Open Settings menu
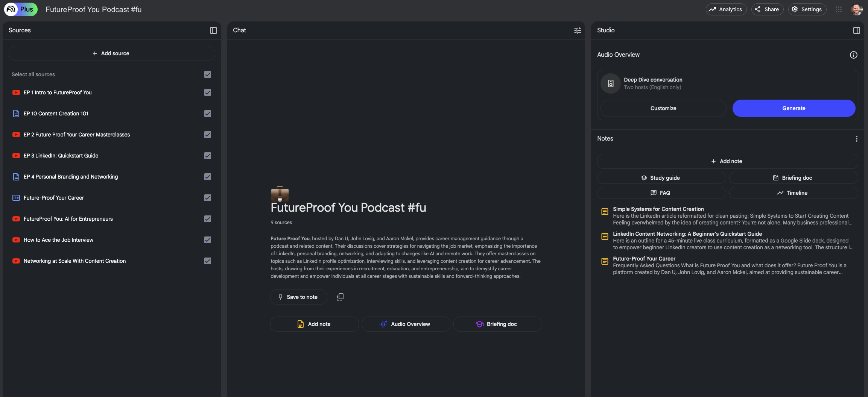Viewport: 868px width, 397px height. point(807,9)
